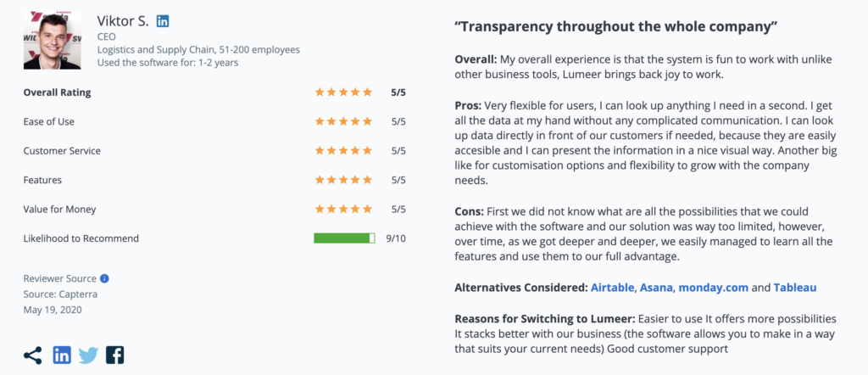This screenshot has width=868, height=375.
Task: Click the Reviewer Source label
Action: tap(60, 278)
